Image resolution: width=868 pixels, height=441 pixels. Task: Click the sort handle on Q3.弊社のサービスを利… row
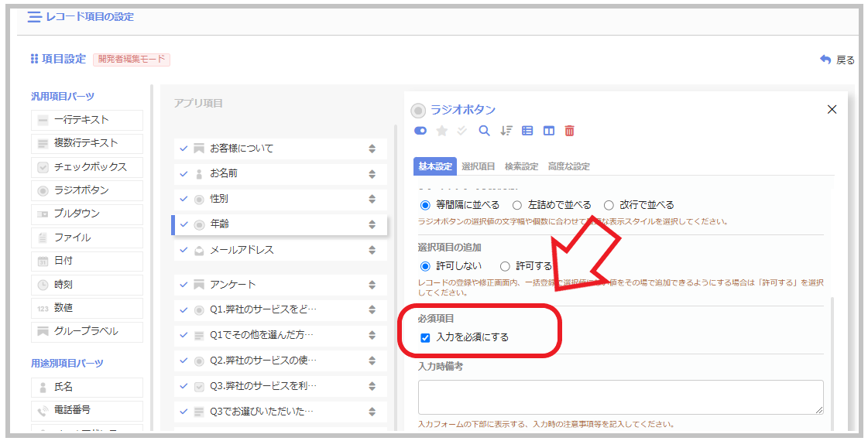click(372, 386)
